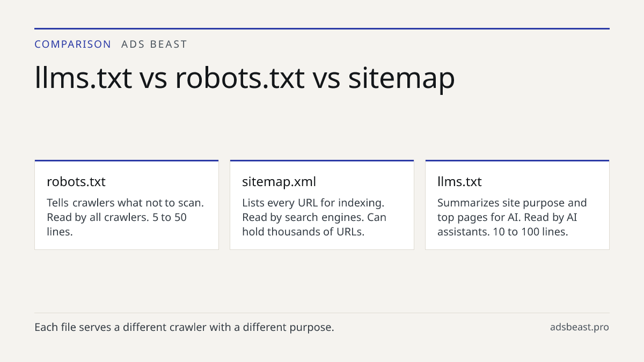This screenshot has width=644, height=362.
Task: Open the adsbeast.pro link
Action: (x=580, y=327)
